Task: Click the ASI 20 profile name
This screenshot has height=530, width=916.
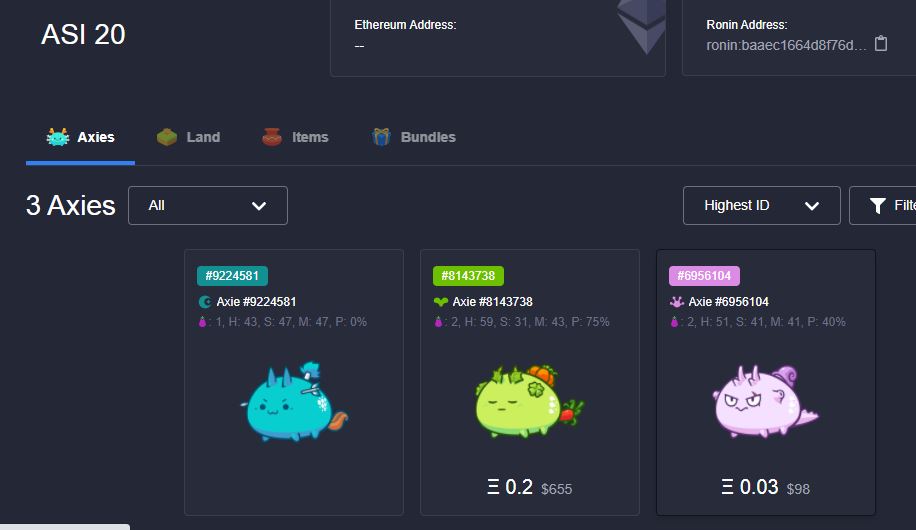Action: click(x=83, y=34)
